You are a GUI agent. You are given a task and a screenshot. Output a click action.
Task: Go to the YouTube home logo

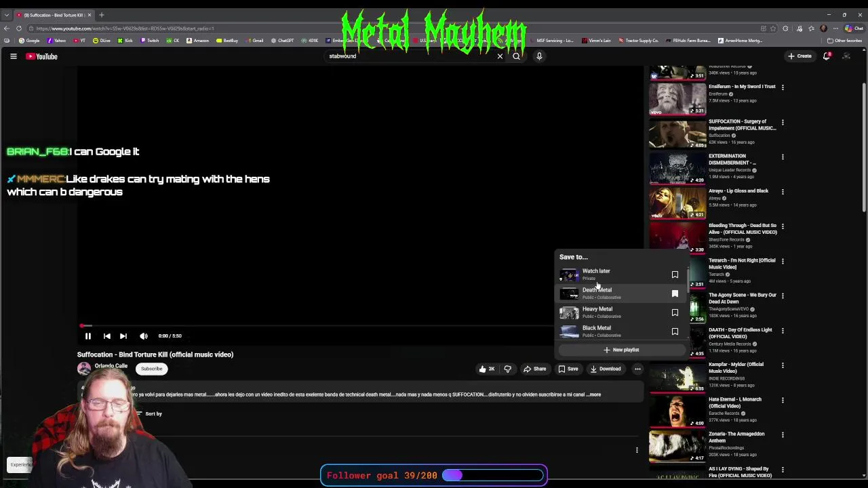[x=42, y=56]
